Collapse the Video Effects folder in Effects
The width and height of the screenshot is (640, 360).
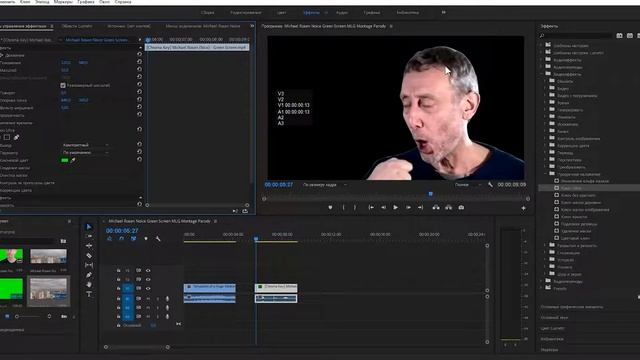(542, 74)
